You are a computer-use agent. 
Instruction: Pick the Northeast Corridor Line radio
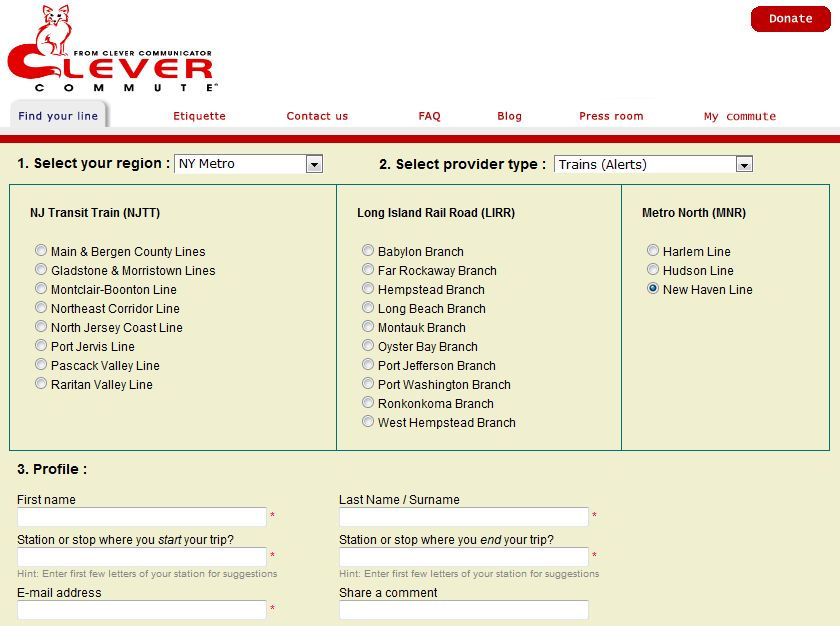coord(41,307)
